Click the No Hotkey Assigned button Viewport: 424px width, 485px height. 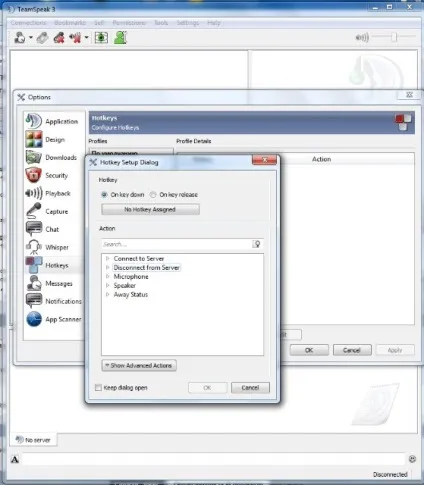tap(150, 210)
